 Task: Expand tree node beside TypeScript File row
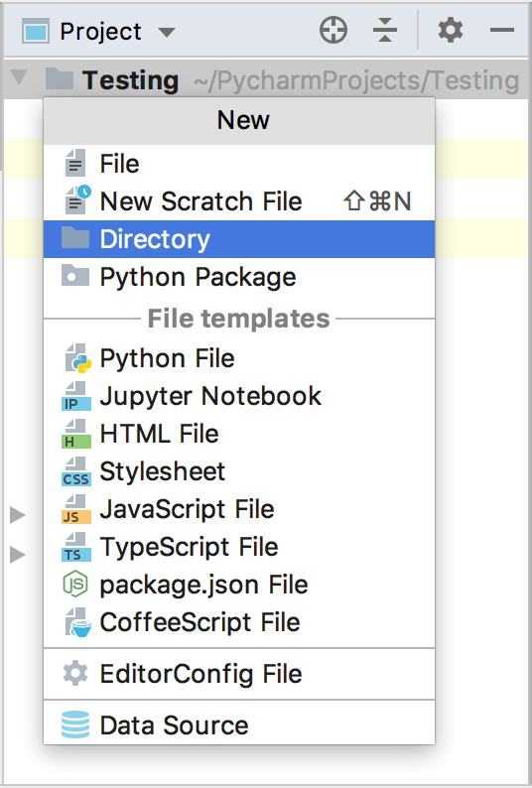click(18, 555)
